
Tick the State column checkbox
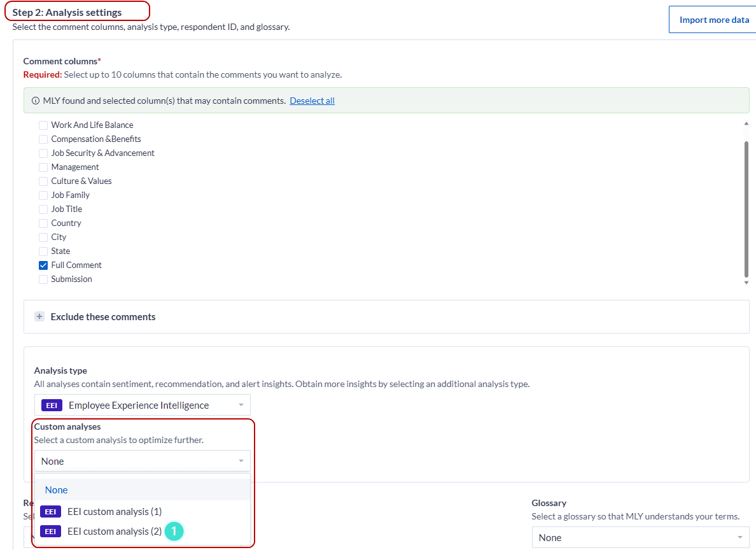pos(43,251)
